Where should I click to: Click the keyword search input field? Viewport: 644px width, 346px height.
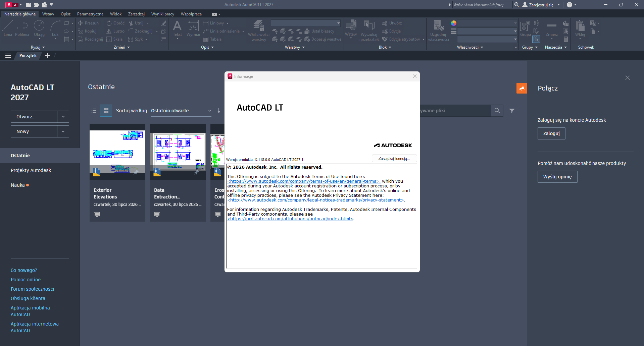[x=482, y=5]
